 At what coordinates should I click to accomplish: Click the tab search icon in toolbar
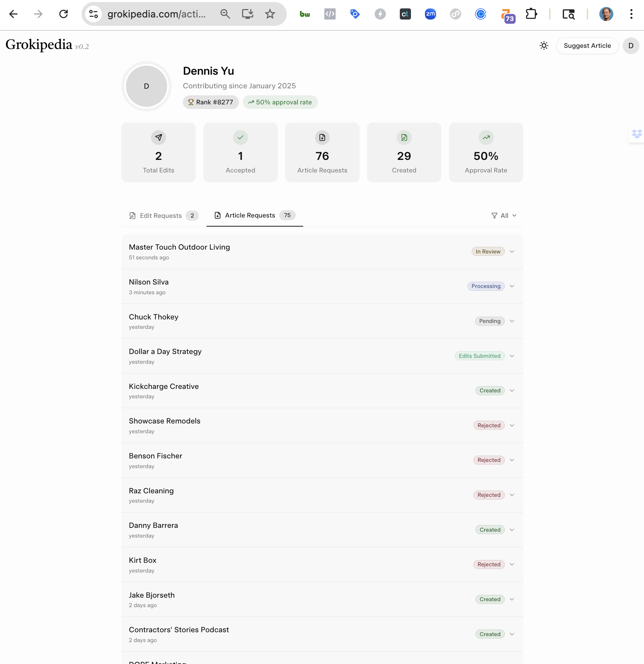[x=569, y=14]
